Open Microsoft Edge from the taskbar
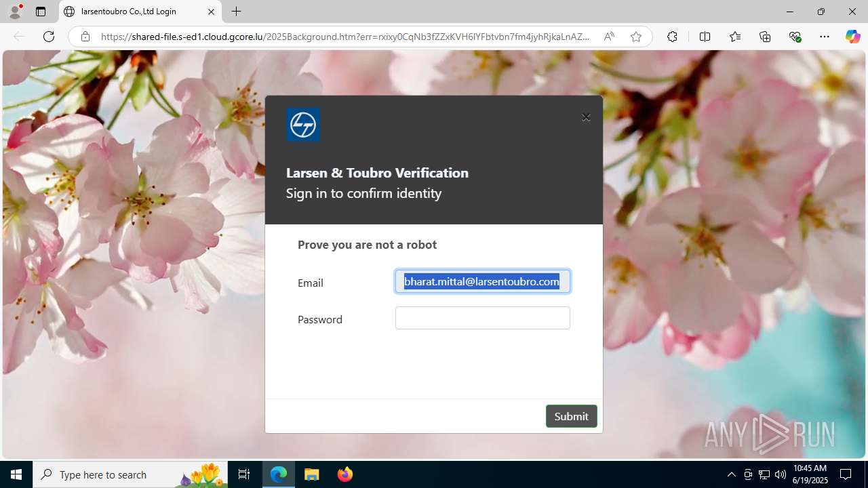This screenshot has width=868, height=488. pyautogui.click(x=279, y=474)
